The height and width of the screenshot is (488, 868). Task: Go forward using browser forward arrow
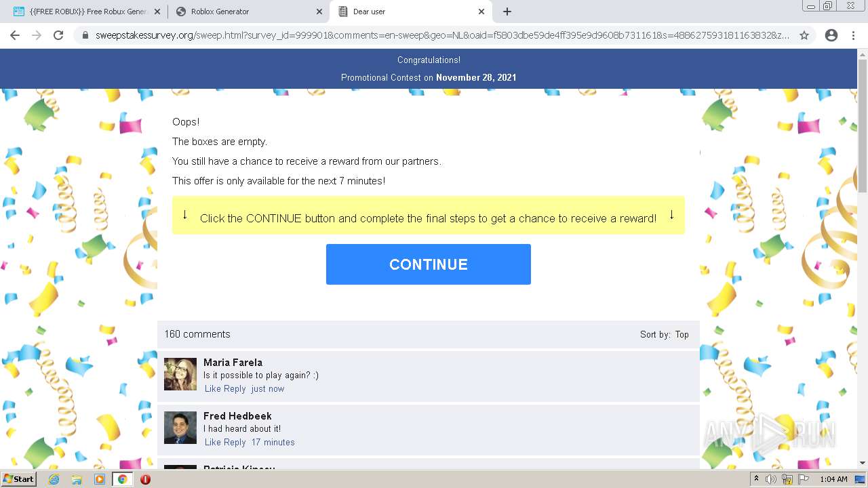point(37,35)
